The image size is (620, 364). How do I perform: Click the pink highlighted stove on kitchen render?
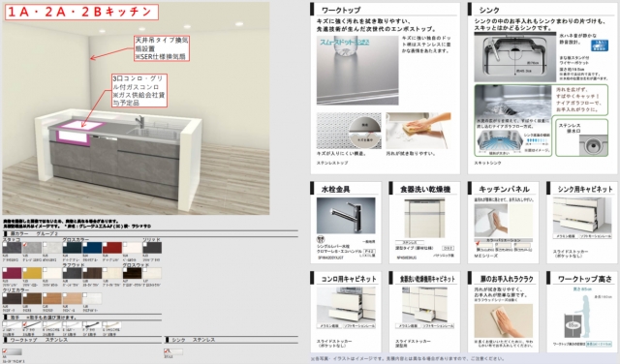79,132
